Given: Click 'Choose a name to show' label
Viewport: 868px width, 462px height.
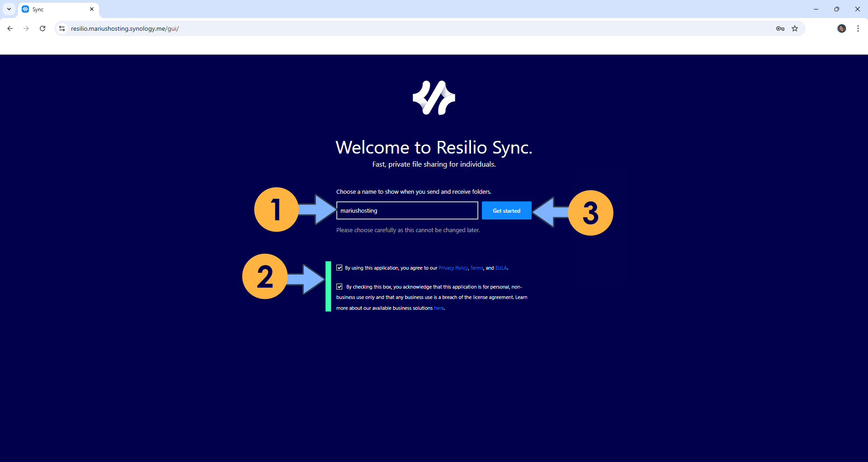Looking at the screenshot, I should 414,192.
